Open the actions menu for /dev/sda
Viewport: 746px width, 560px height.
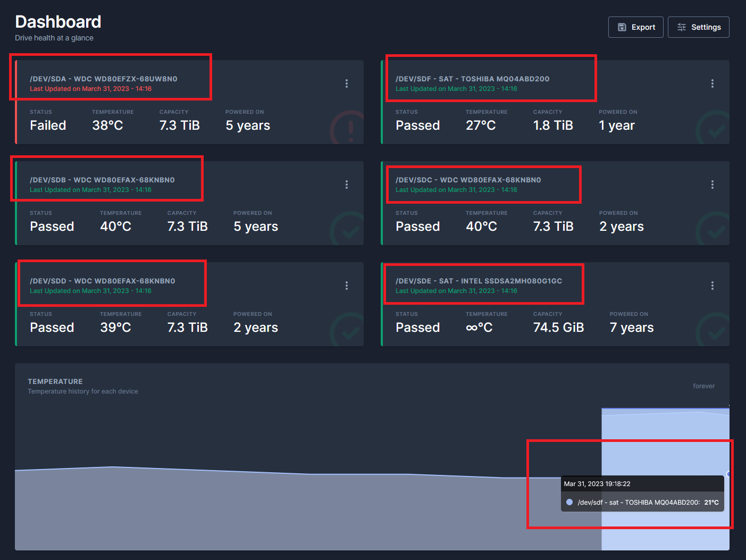(347, 83)
